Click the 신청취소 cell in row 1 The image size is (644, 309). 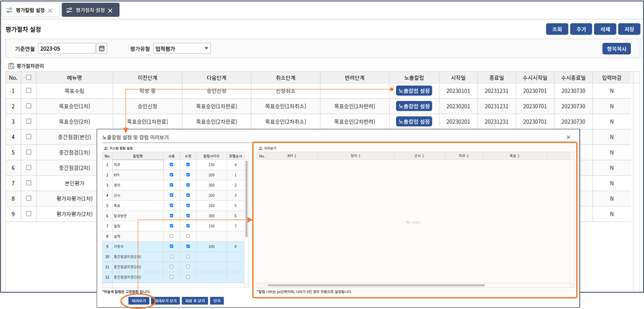pos(285,91)
